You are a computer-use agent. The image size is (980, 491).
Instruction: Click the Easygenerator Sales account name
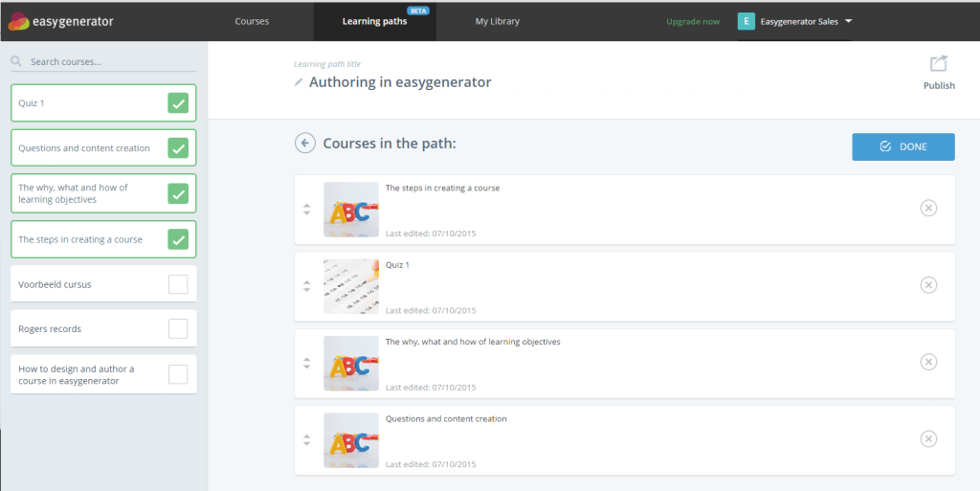point(799,22)
